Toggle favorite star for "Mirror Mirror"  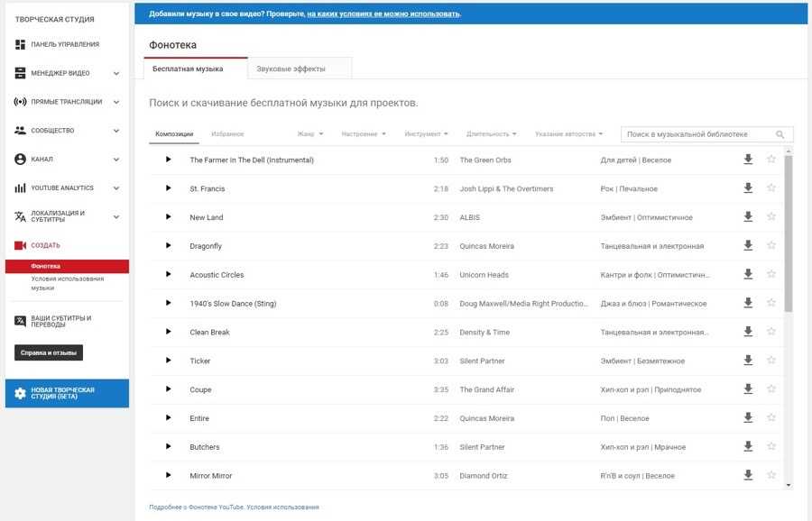click(x=771, y=476)
